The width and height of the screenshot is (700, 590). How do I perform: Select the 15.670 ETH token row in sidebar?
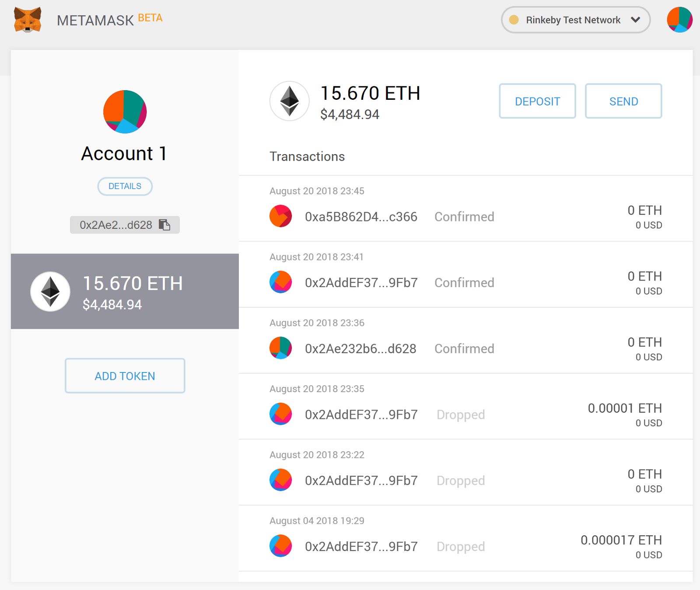125,291
